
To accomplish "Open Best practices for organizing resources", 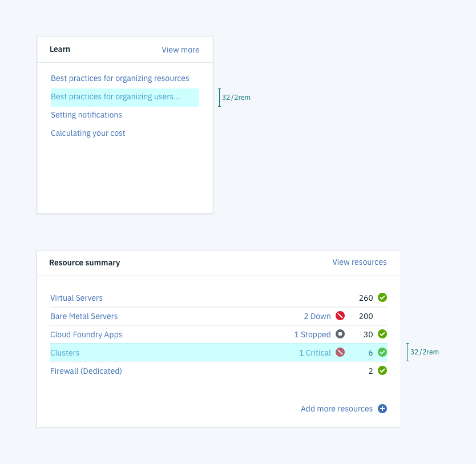I will [x=120, y=78].
